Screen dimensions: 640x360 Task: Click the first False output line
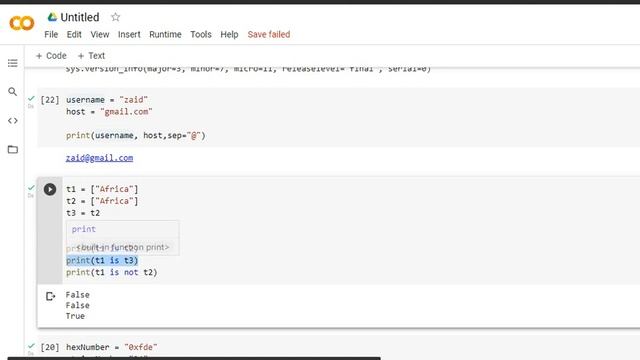pos(78,295)
